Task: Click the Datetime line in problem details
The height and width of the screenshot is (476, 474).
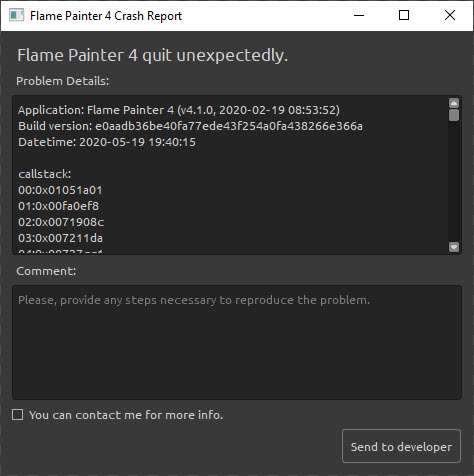Action: tap(107, 142)
